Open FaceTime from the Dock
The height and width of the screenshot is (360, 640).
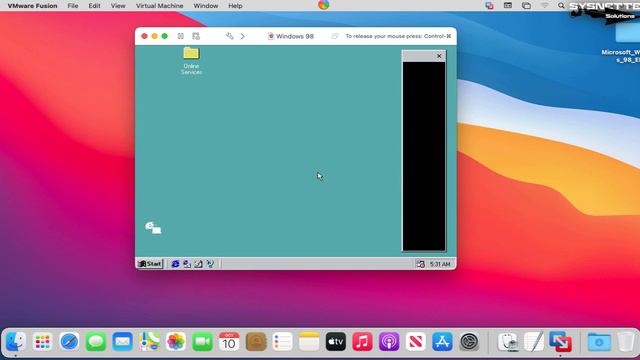pyautogui.click(x=202, y=342)
